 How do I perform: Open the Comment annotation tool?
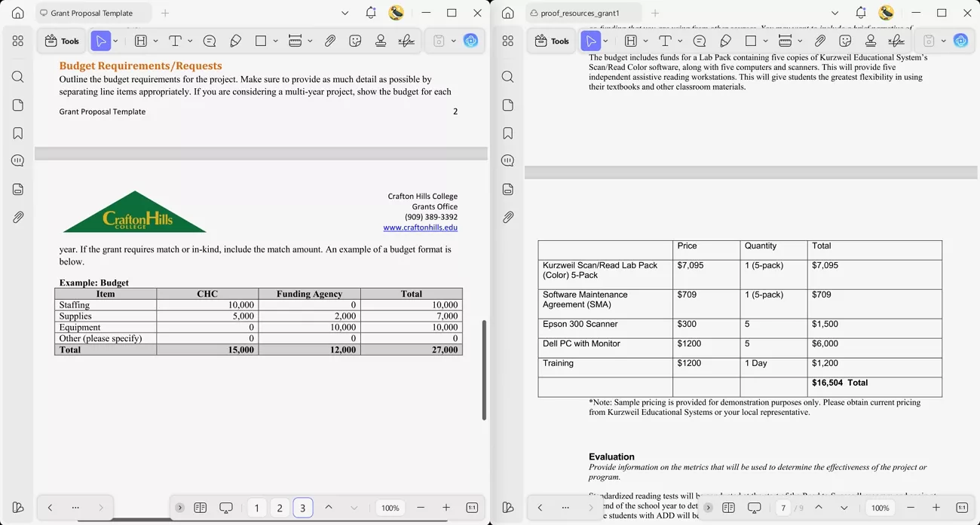tap(209, 41)
